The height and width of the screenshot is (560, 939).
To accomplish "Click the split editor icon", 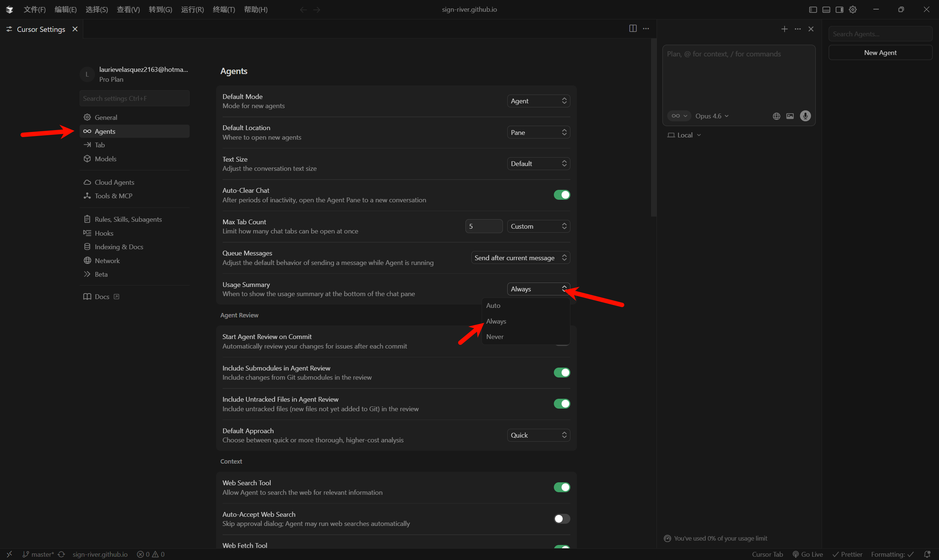I will pos(633,29).
